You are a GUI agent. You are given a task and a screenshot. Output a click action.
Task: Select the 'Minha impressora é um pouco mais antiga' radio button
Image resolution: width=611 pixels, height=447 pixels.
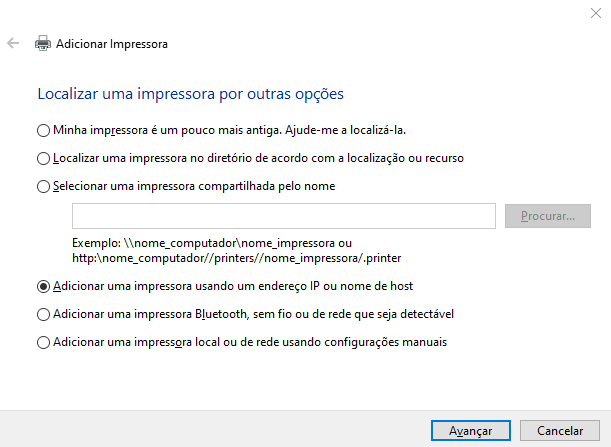click(43, 130)
